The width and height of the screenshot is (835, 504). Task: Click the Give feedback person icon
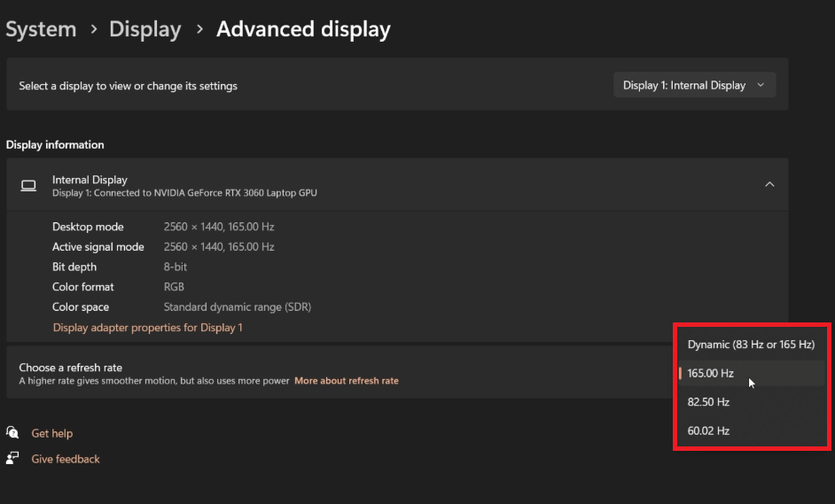(x=12, y=458)
